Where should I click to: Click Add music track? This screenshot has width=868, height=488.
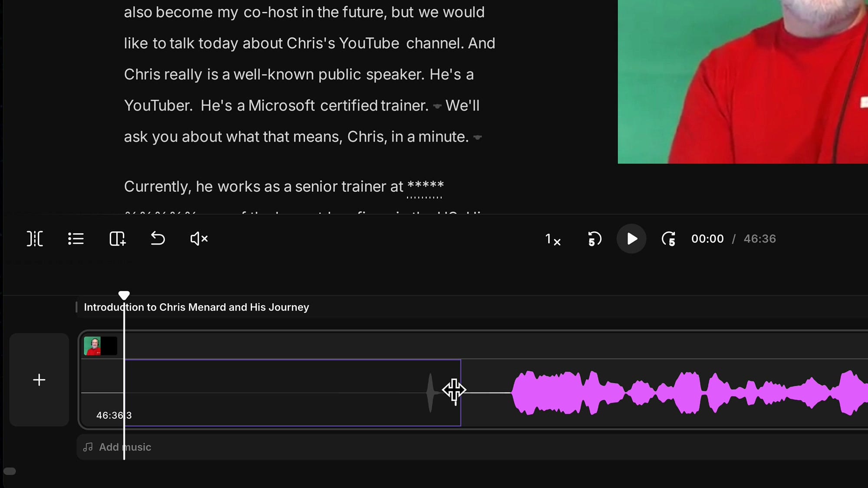(125, 447)
